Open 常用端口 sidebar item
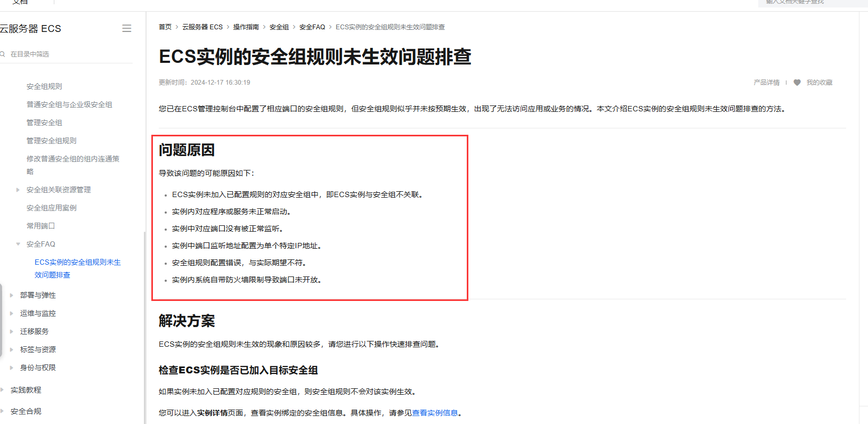This screenshot has width=868, height=424. click(40, 226)
